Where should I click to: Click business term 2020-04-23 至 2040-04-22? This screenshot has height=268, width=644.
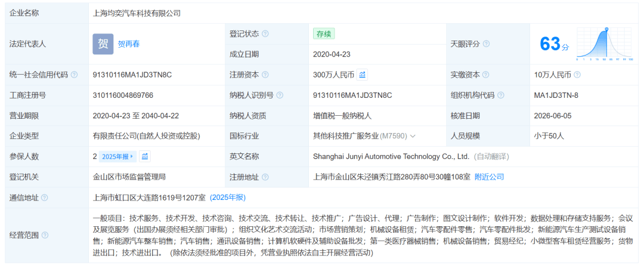tap(136, 116)
